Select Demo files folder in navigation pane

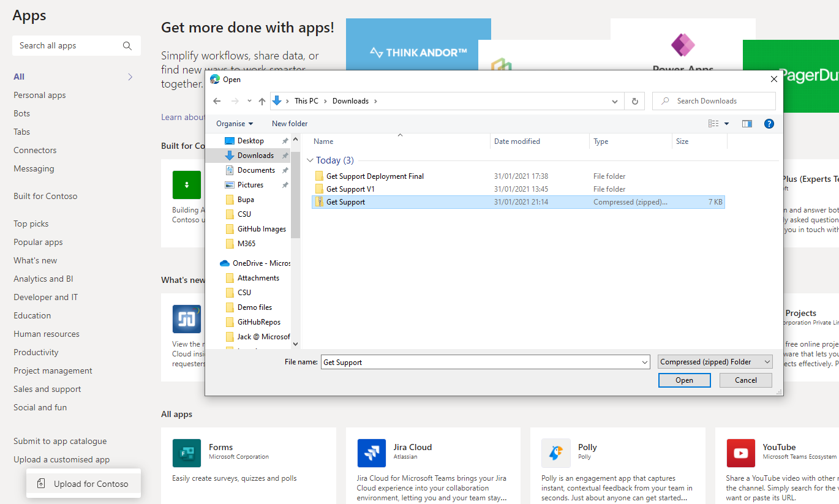click(255, 307)
